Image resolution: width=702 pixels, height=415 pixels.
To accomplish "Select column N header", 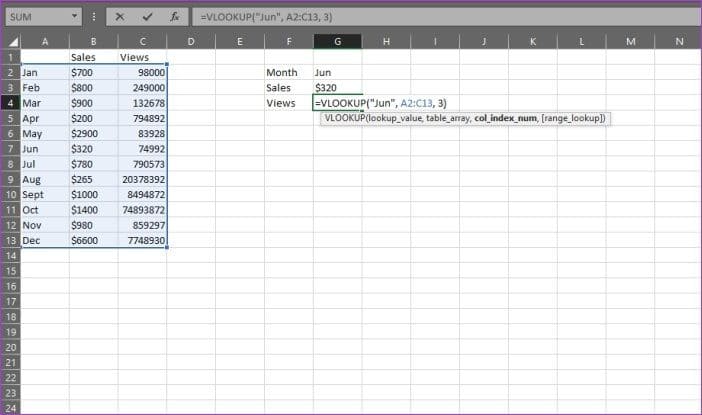I will click(x=679, y=42).
